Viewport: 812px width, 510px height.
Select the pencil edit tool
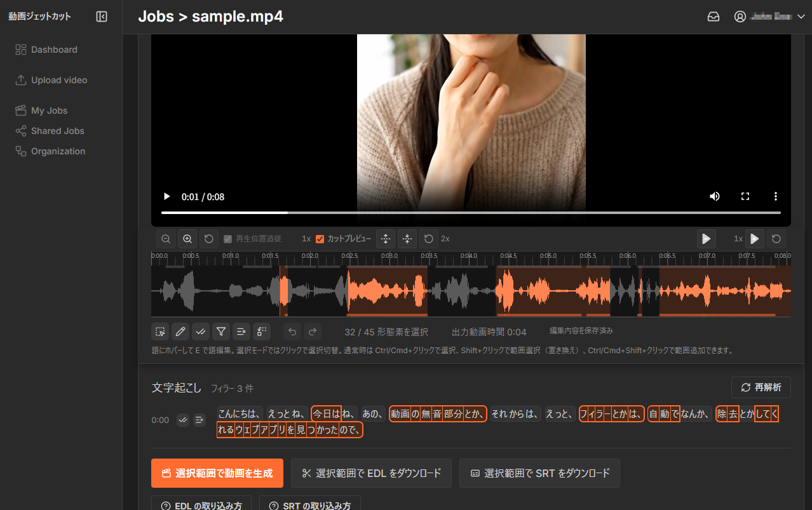click(180, 332)
